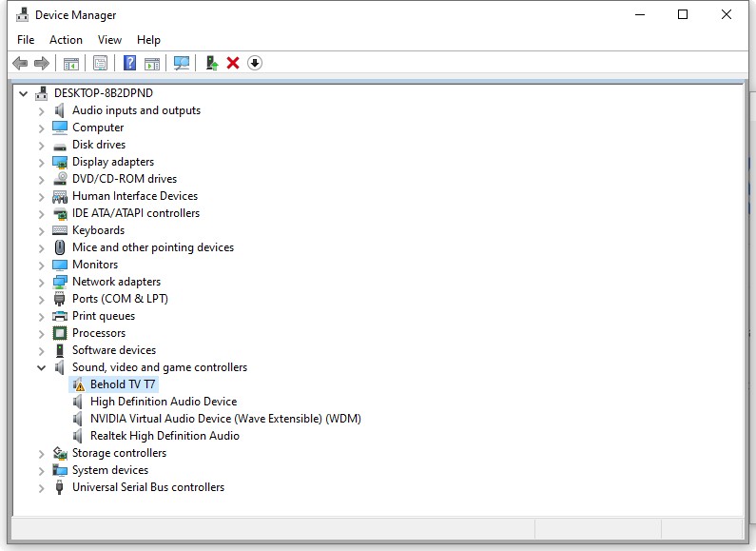
Task: Collapse Sound, video and game controllers
Action: [41, 367]
